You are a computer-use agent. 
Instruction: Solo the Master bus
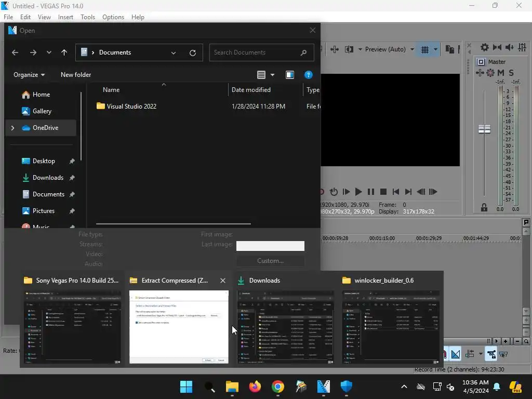click(x=511, y=73)
